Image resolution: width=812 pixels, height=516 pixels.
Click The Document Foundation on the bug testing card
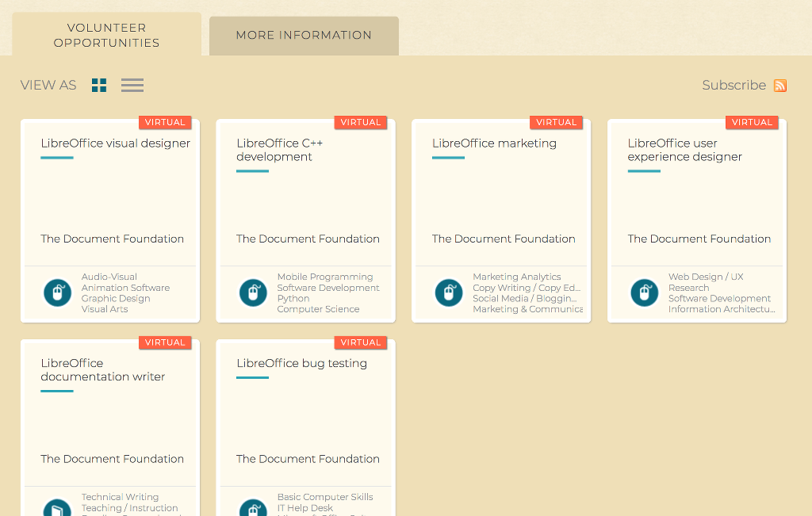coord(308,459)
